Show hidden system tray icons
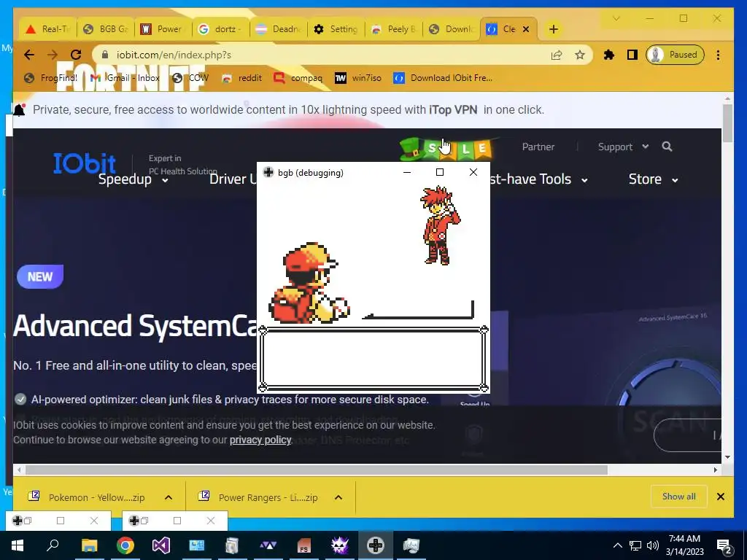Viewport: 747px width, 560px height. coord(617,545)
